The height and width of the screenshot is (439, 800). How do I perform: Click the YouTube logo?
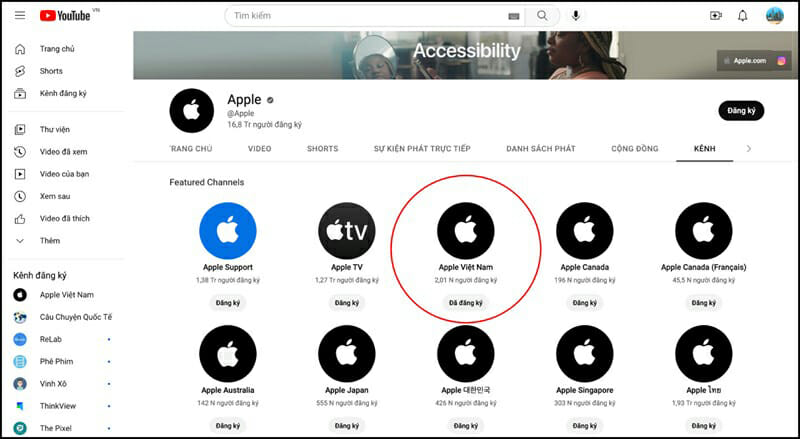65,16
